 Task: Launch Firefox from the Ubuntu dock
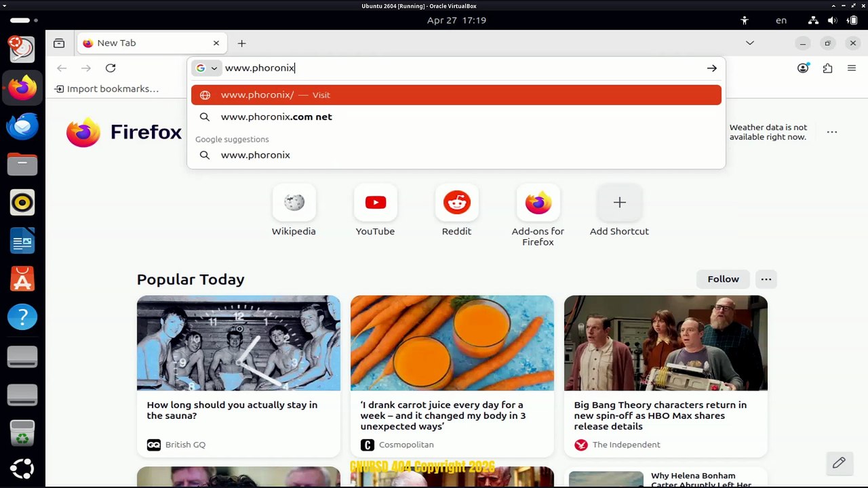pos(22,88)
